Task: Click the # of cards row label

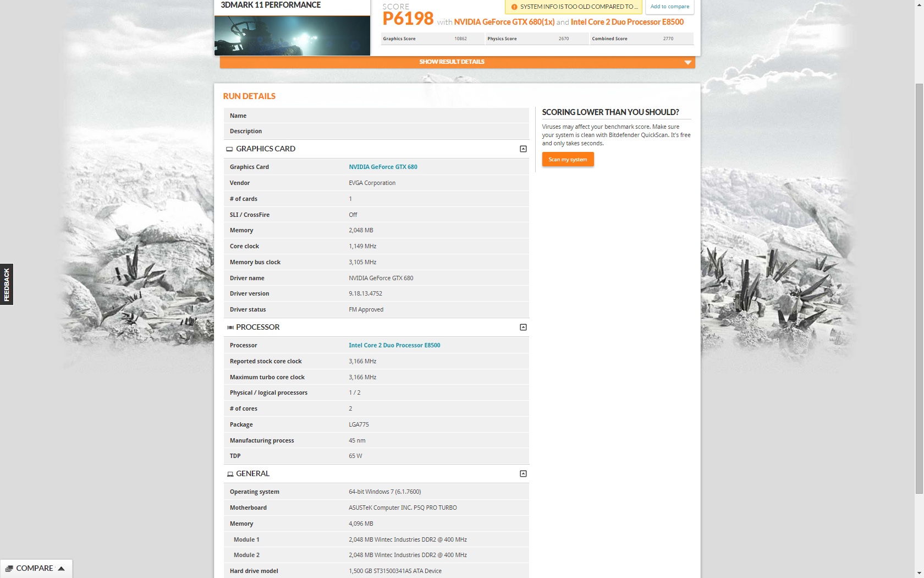Action: tap(244, 199)
